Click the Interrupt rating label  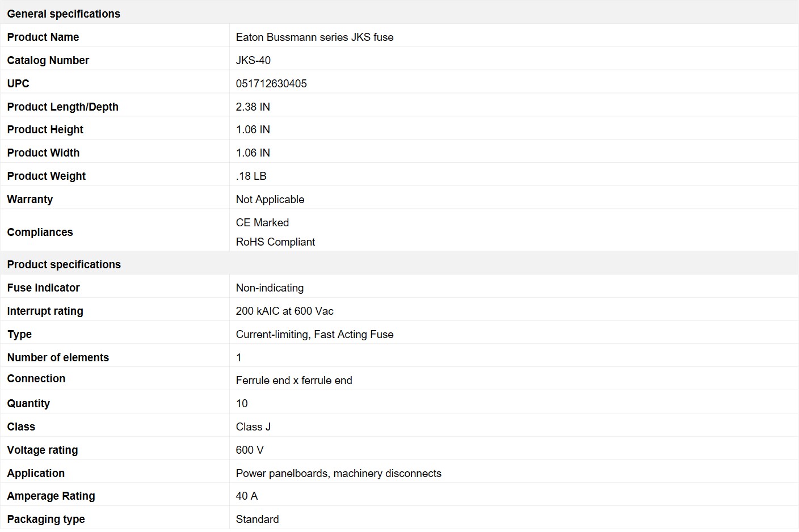(45, 311)
